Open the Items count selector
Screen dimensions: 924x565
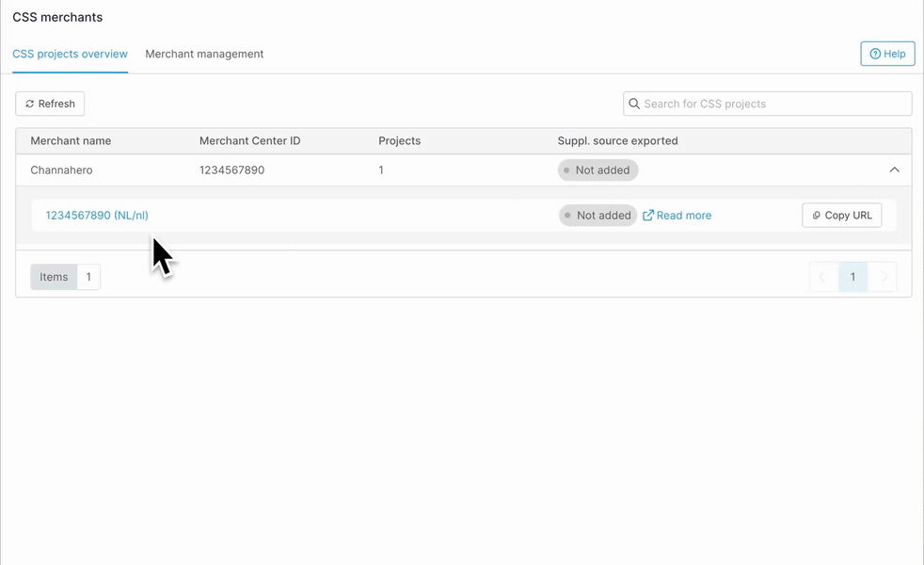point(88,277)
